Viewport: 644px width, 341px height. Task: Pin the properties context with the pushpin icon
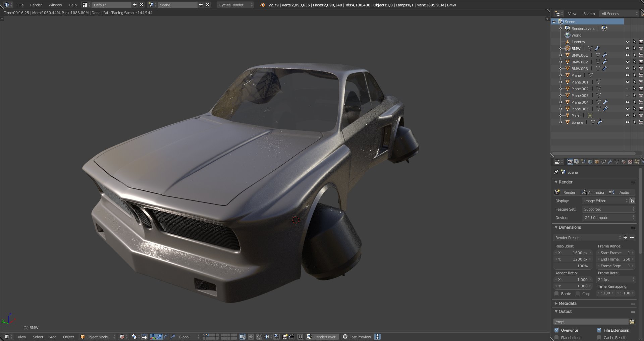click(x=556, y=172)
